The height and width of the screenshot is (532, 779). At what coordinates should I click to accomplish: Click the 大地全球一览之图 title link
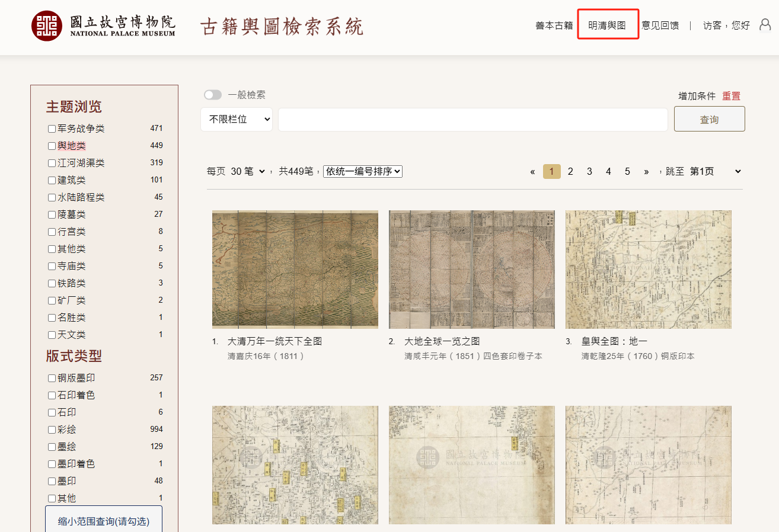coord(442,342)
